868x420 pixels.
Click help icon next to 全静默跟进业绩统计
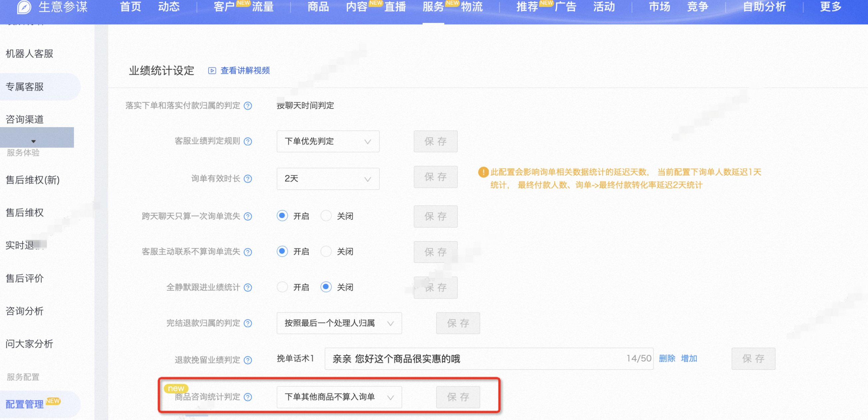pyautogui.click(x=248, y=288)
